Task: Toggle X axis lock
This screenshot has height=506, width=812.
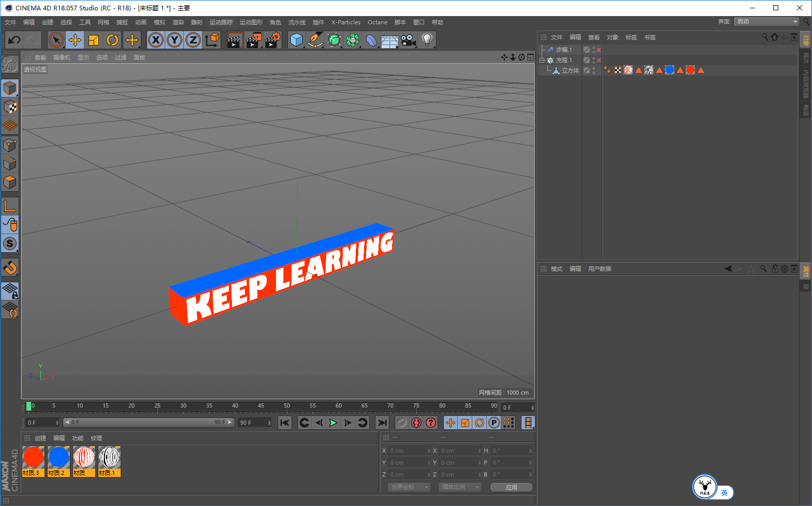Action: pyautogui.click(x=156, y=40)
